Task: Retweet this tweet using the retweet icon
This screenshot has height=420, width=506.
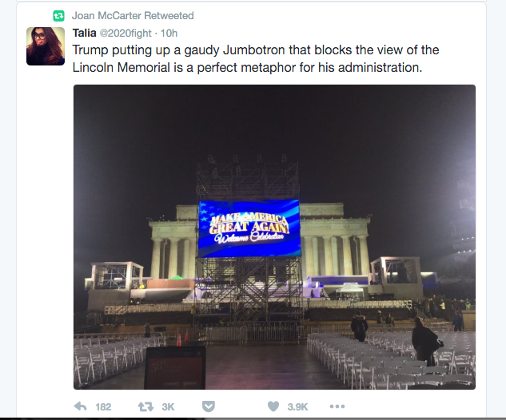Action: (145, 406)
